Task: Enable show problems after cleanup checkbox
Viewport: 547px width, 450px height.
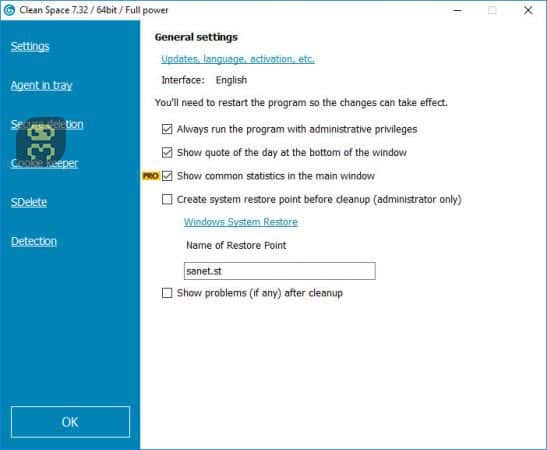Action: 167,293
